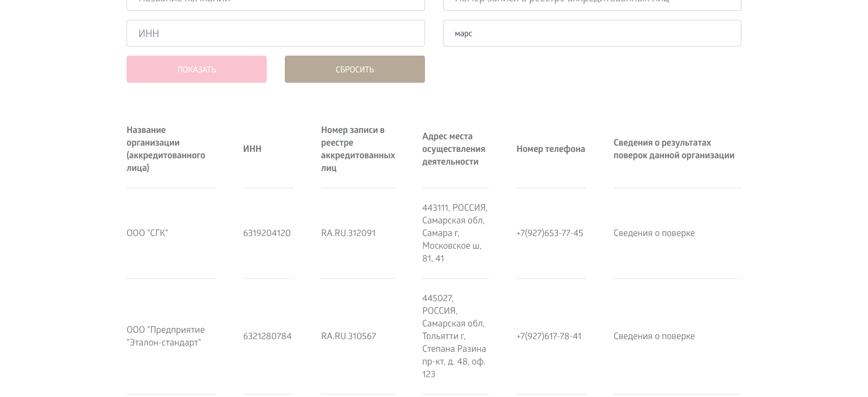Click phone number +7(927)617-78-41

(x=548, y=336)
